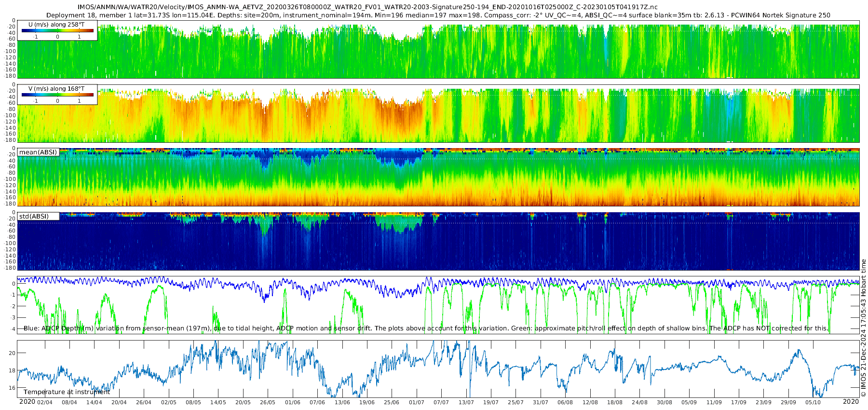Select the mean(ABSI) panel label
Screen dimensions: 868x410
click(x=38, y=152)
